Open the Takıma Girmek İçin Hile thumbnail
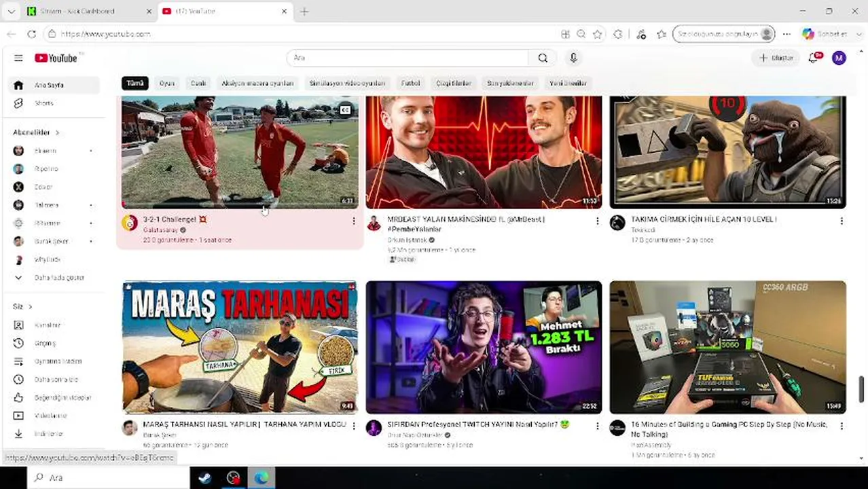This screenshot has height=489, width=868. click(x=727, y=151)
